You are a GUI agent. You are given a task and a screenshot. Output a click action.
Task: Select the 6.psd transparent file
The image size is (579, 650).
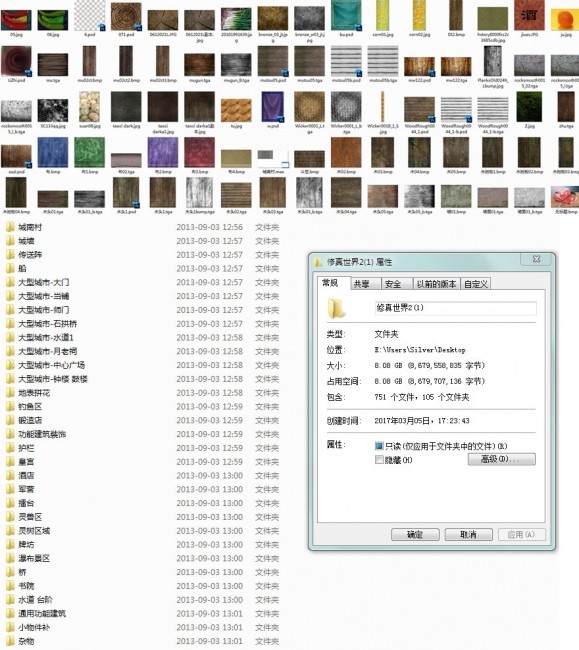(x=90, y=15)
